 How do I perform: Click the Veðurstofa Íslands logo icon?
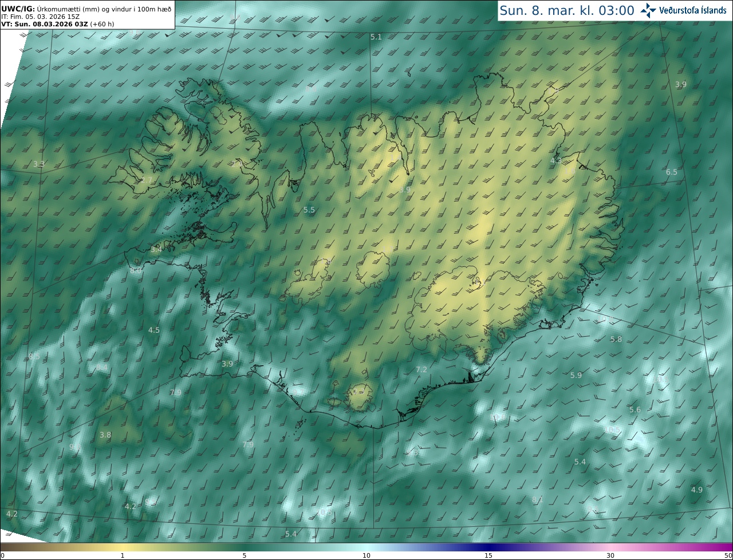648,10
